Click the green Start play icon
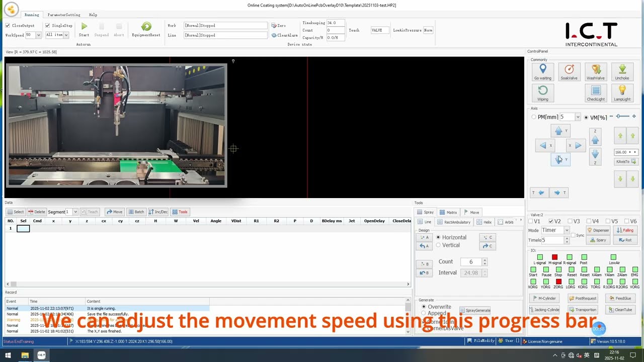 (84, 26)
